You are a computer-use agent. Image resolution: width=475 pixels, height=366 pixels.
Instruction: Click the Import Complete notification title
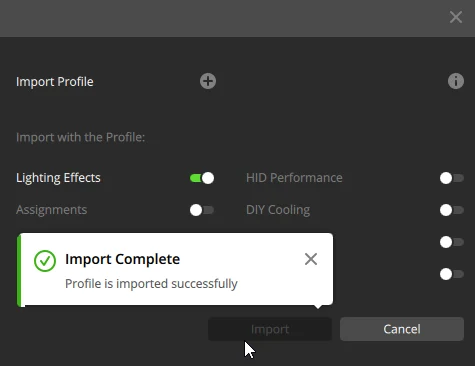point(122,259)
